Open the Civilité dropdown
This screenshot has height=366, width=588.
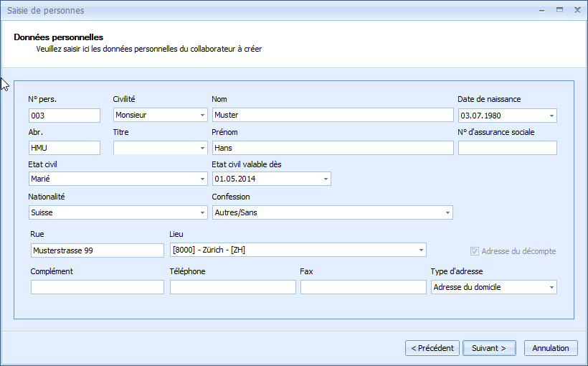pos(202,116)
